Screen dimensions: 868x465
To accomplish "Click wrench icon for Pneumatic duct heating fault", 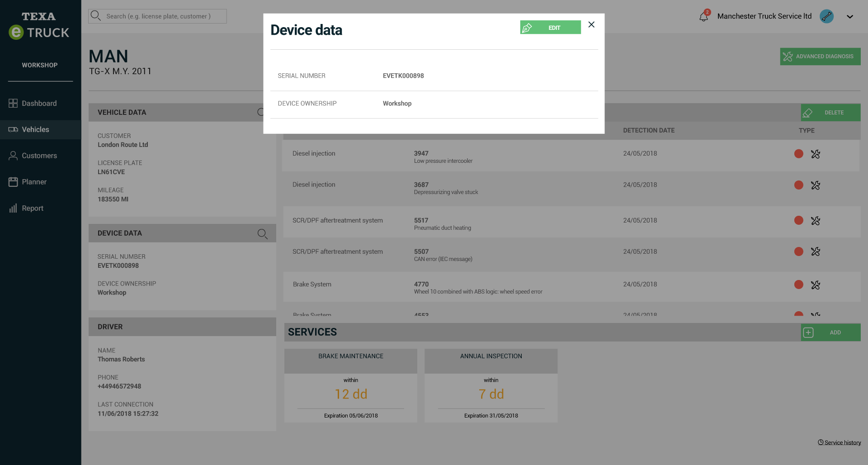I will coord(815,221).
